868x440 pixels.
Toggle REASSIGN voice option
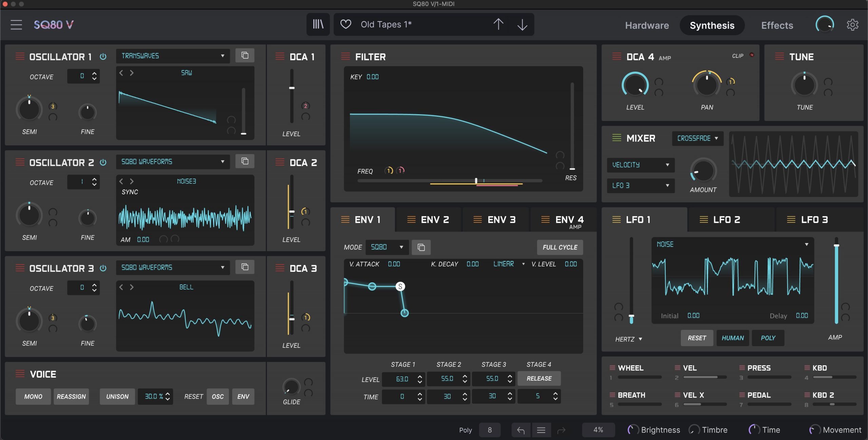71,396
